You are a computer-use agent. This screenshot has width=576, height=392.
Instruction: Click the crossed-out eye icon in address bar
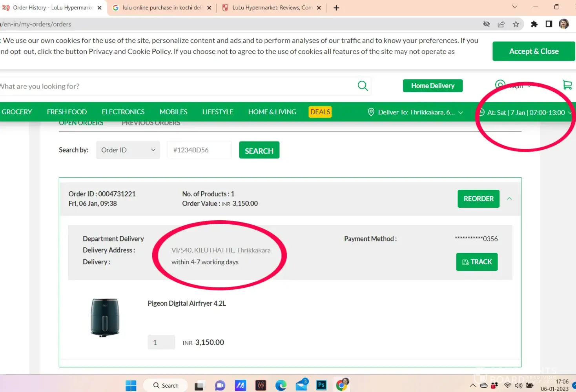point(487,24)
